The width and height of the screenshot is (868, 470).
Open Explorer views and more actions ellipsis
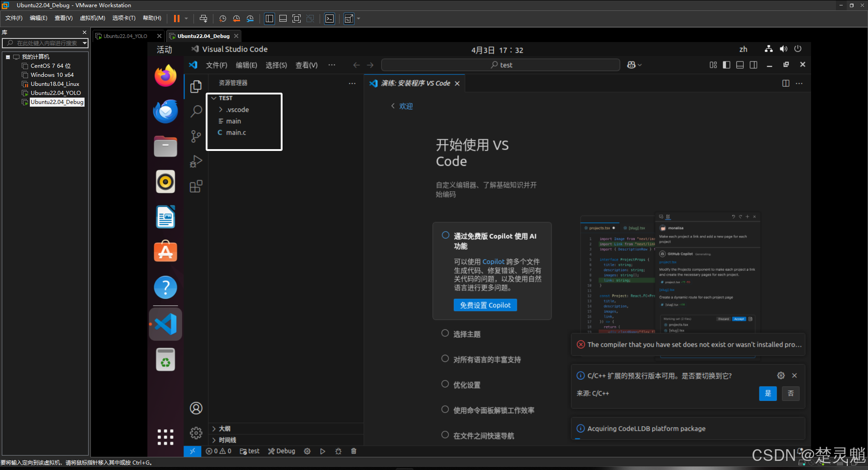[352, 83]
